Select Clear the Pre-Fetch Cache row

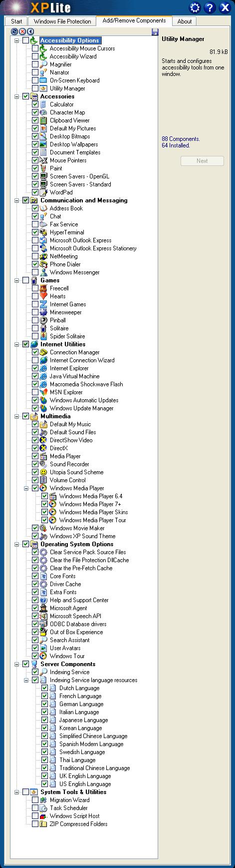point(81,568)
